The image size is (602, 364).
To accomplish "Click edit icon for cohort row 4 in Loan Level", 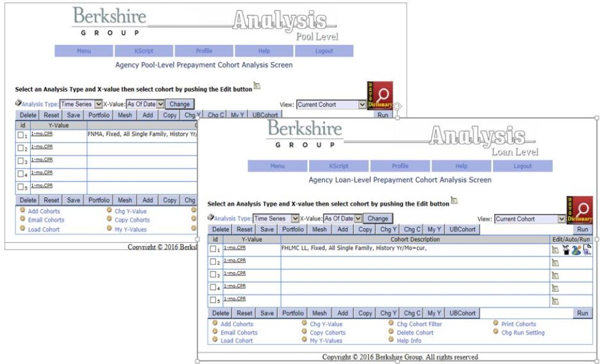I will point(555,288).
